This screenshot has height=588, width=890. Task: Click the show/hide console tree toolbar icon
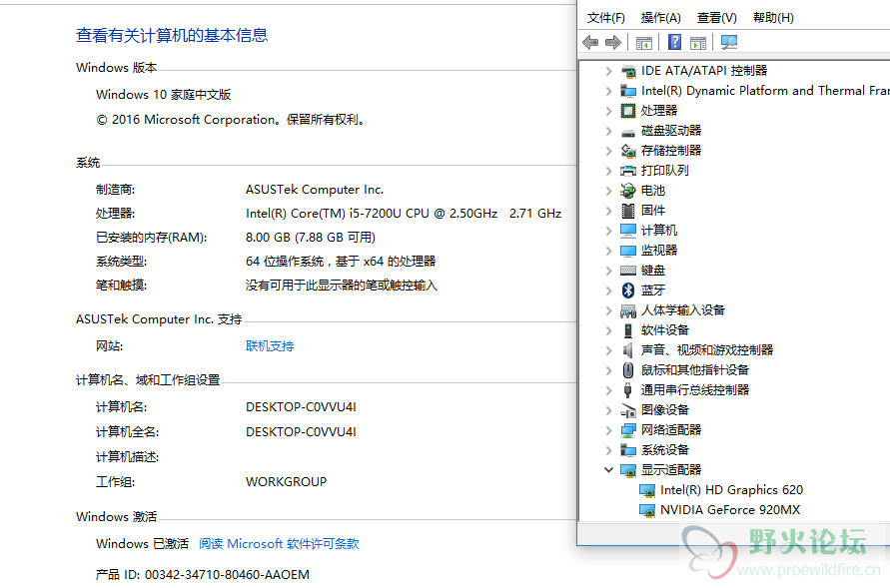pos(643,43)
